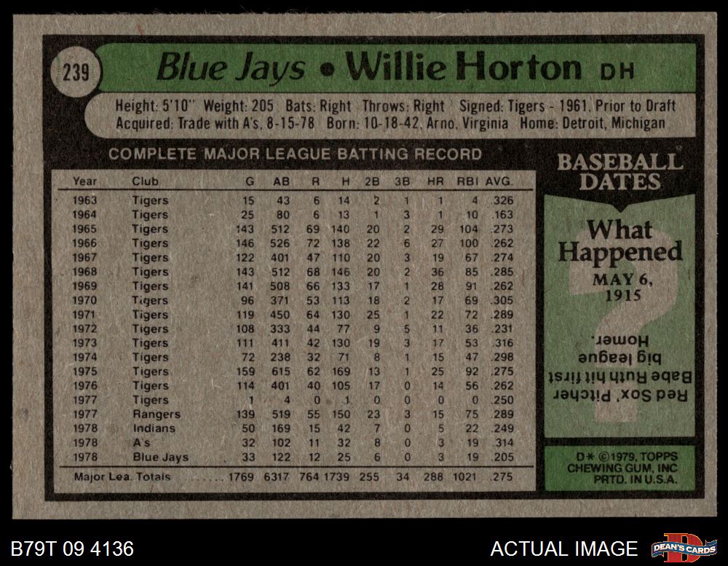Click the .305 average for 1970
This screenshot has height=566, width=728.
point(502,301)
